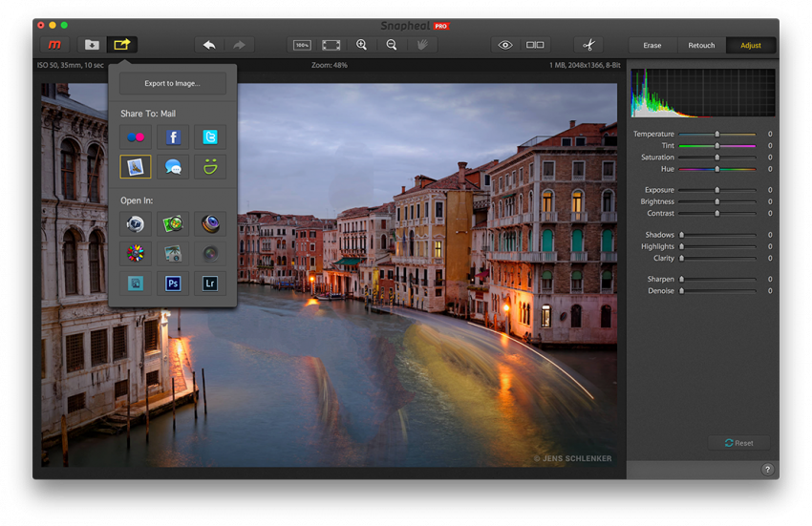Click the Export to Image button
812x526 pixels.
pyautogui.click(x=173, y=83)
